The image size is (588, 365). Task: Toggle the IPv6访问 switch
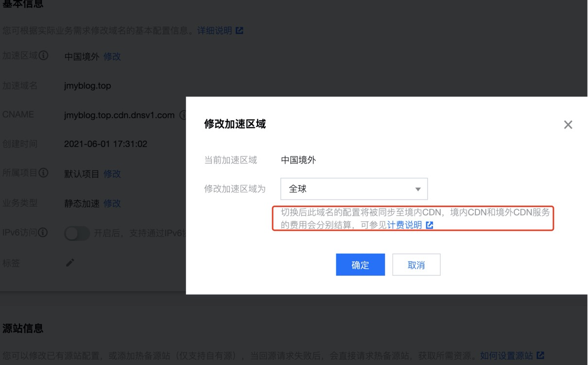[77, 233]
